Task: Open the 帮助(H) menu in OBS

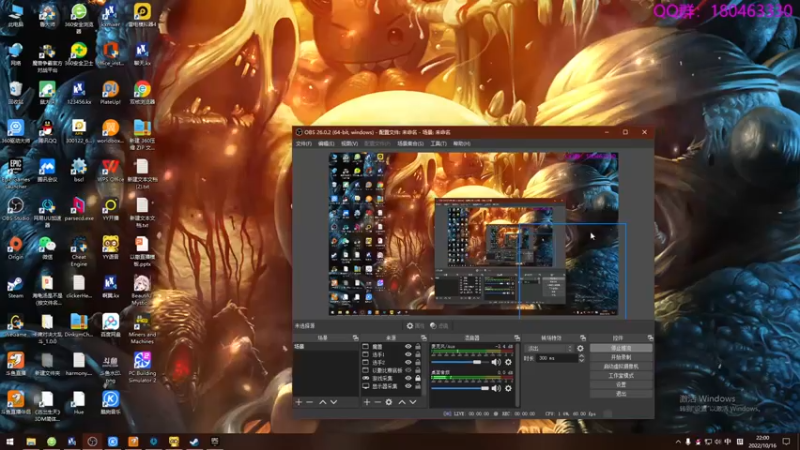Action: pyautogui.click(x=461, y=144)
